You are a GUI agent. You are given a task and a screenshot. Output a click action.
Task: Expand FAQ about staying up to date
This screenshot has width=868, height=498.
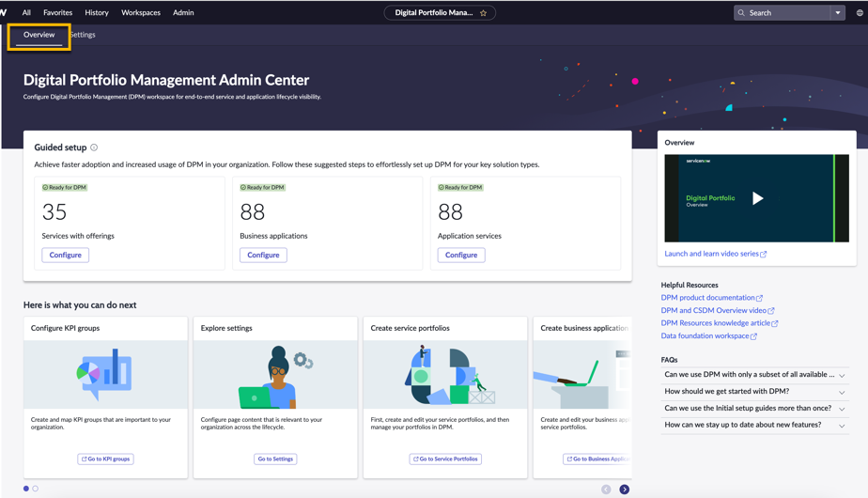click(755, 425)
